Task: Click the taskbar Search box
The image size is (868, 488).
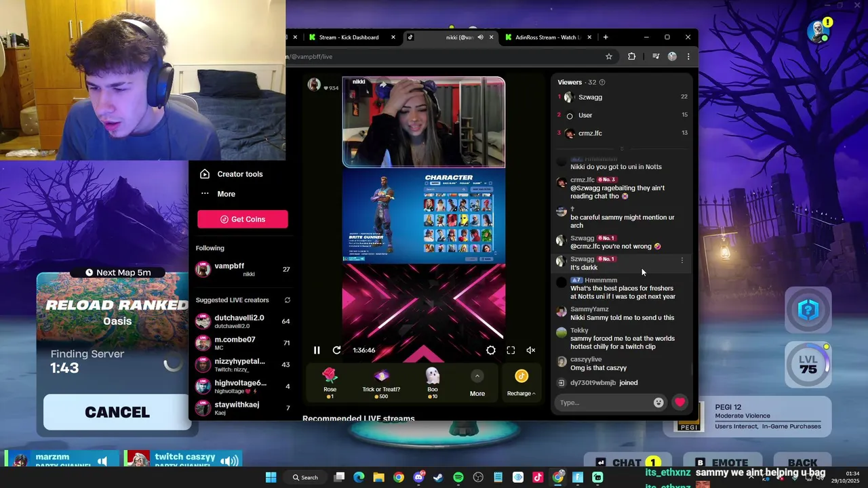Action: click(x=305, y=477)
